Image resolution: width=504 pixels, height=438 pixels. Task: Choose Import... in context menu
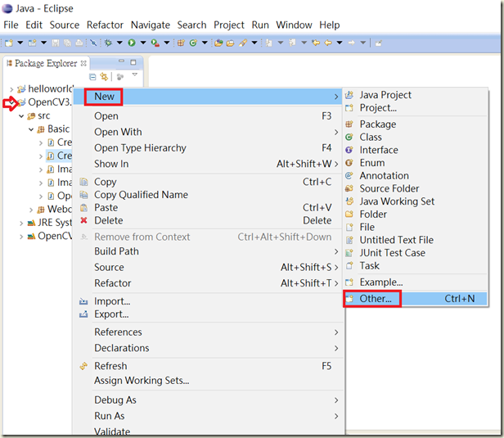pos(208,301)
